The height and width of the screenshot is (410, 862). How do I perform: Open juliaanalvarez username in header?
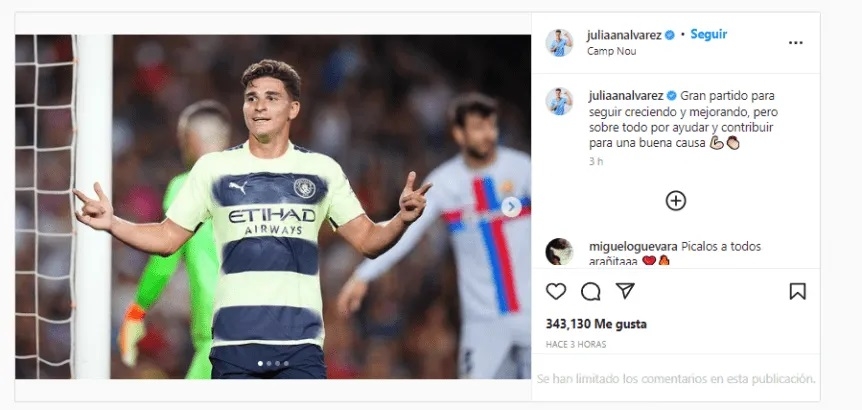pos(625,36)
